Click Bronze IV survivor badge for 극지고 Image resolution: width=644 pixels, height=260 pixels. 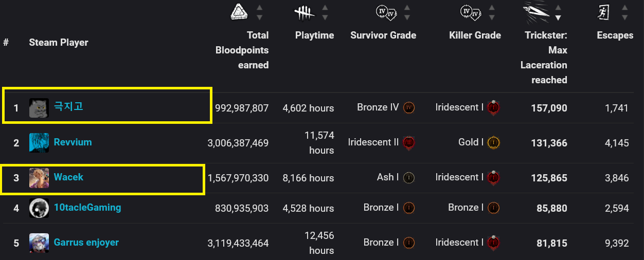click(x=409, y=107)
